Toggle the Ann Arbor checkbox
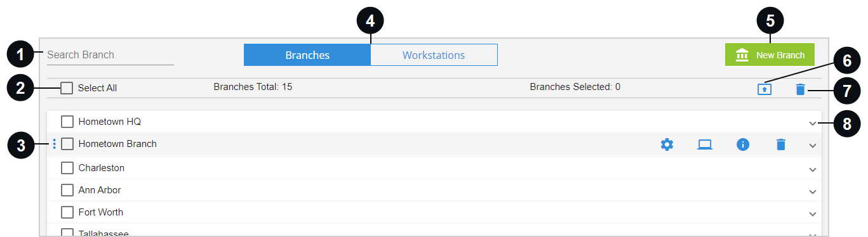This screenshot has height=237, width=868. click(x=67, y=190)
